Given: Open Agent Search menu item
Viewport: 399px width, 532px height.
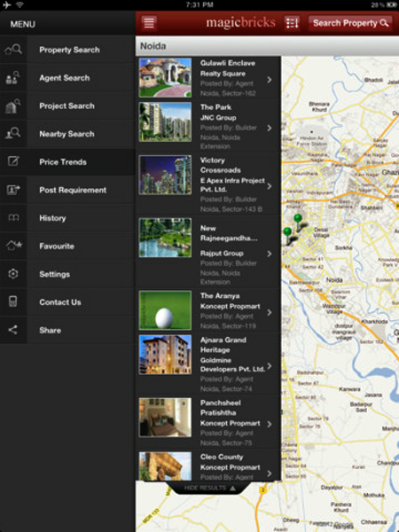Looking at the screenshot, I should click(x=67, y=78).
